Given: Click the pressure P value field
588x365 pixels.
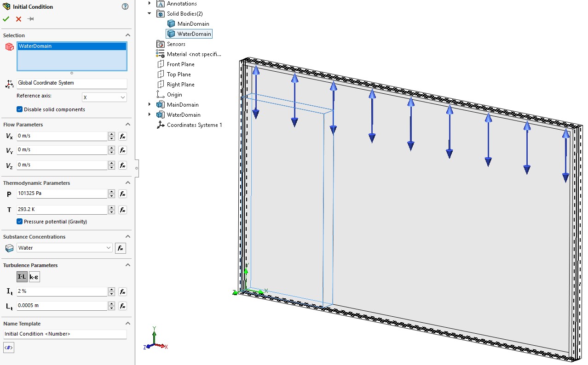Looking at the screenshot, I should pos(62,194).
